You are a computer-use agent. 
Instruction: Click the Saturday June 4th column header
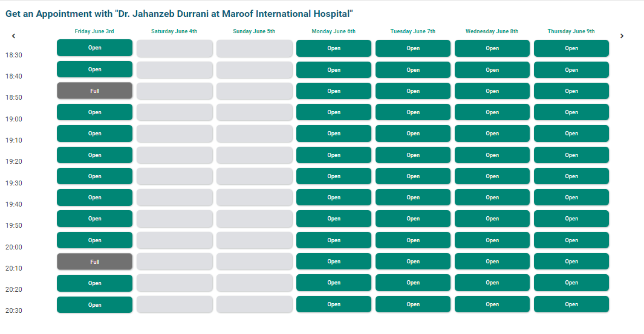point(174,31)
